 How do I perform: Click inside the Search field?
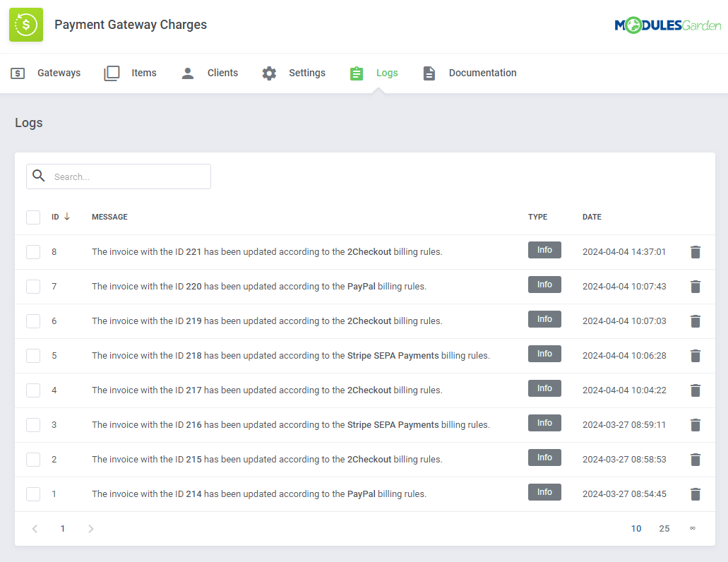click(127, 176)
